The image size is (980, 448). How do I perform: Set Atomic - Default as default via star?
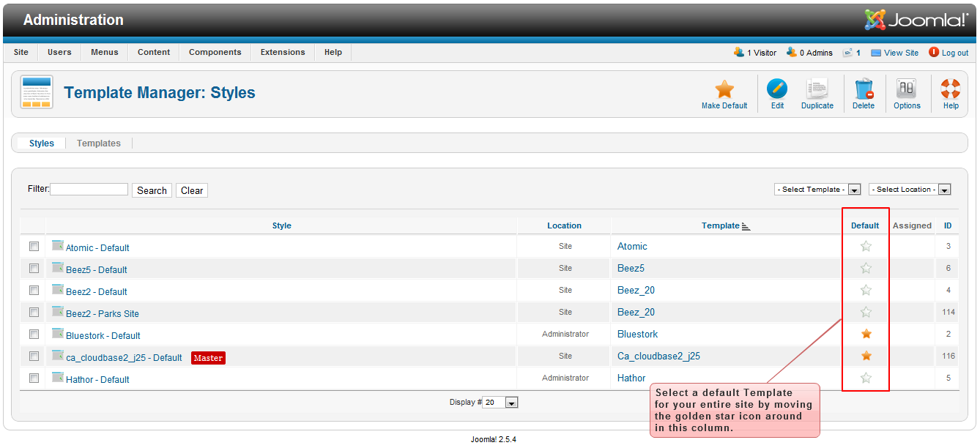tap(866, 247)
